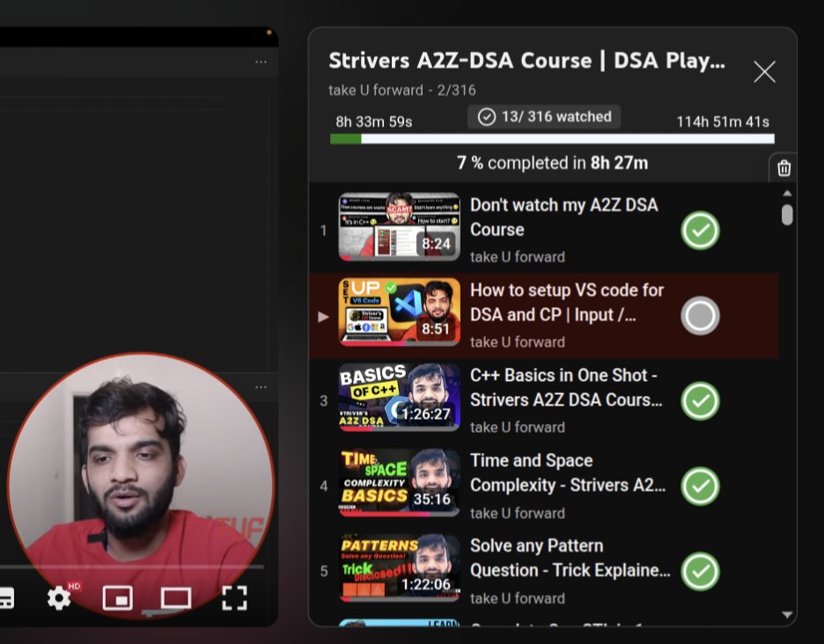The height and width of the screenshot is (644, 824).
Task: Enter fullscreen mode
Action: 234,598
